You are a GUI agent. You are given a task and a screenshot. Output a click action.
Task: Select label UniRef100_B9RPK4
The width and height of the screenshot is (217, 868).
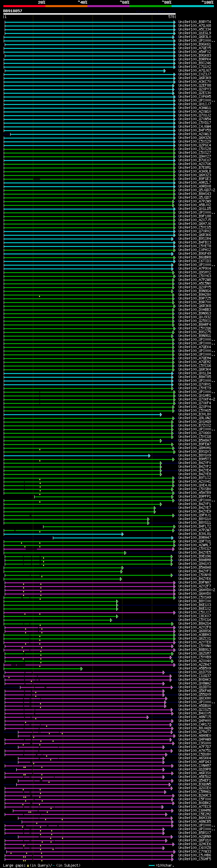[x=195, y=59]
